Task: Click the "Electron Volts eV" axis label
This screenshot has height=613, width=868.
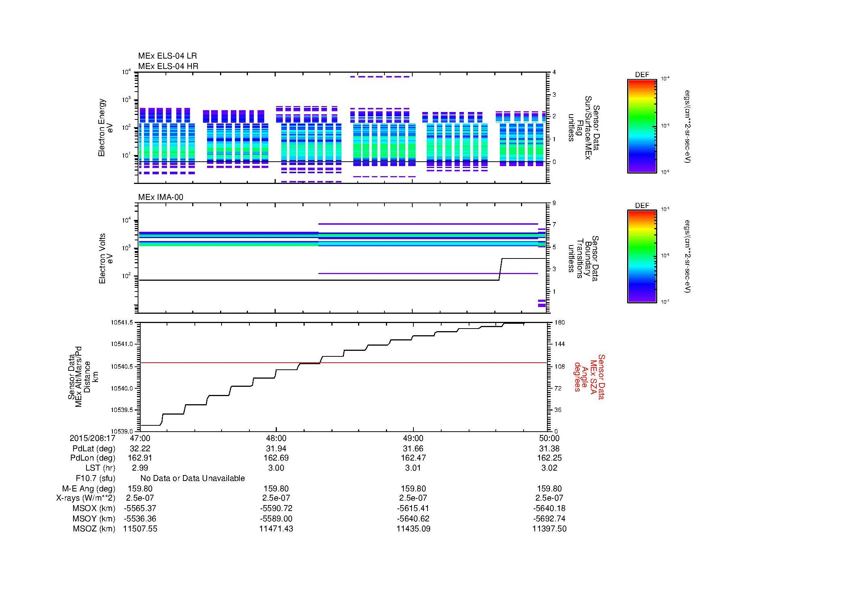Action: (x=106, y=258)
